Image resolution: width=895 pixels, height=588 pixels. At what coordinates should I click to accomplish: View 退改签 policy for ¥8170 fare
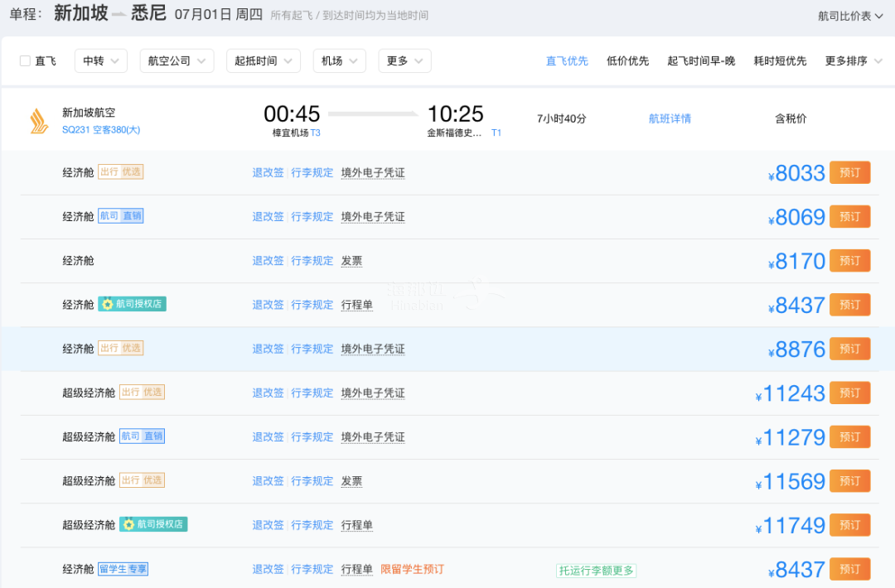268,261
